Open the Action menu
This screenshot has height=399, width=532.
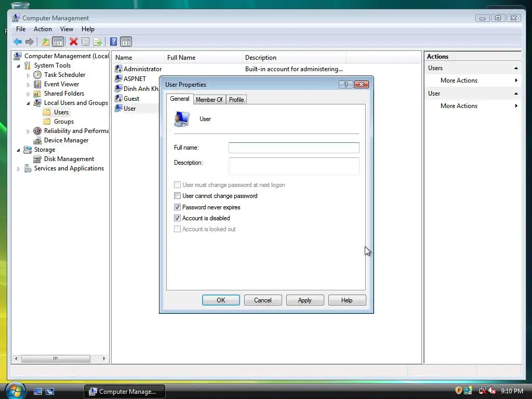[43, 29]
